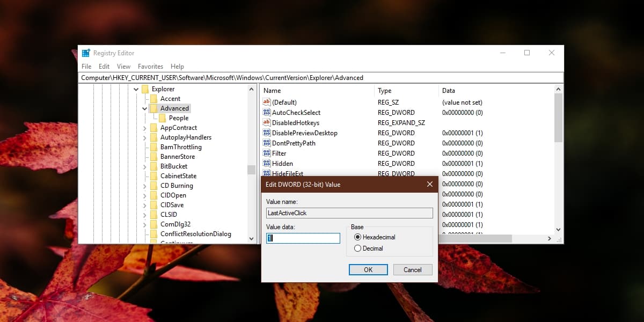The width and height of the screenshot is (644, 322).
Task: Select the HideFileExt value name
Action: (288, 173)
